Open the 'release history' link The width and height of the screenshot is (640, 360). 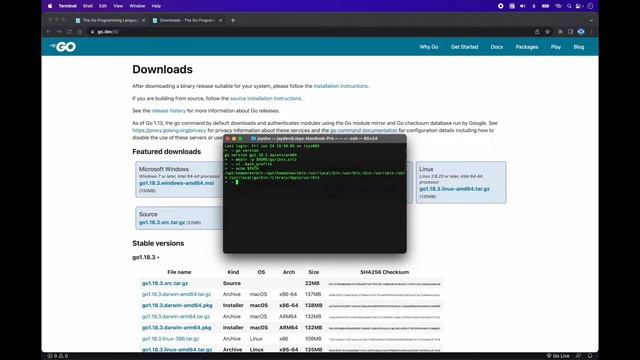pyautogui.click(x=169, y=111)
